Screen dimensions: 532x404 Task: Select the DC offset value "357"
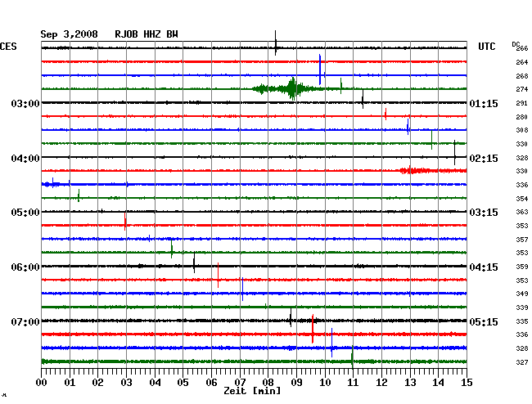pos(522,240)
